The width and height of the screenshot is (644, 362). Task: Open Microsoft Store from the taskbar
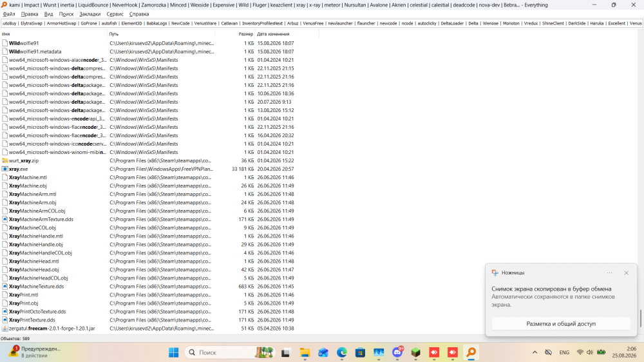[360, 352]
